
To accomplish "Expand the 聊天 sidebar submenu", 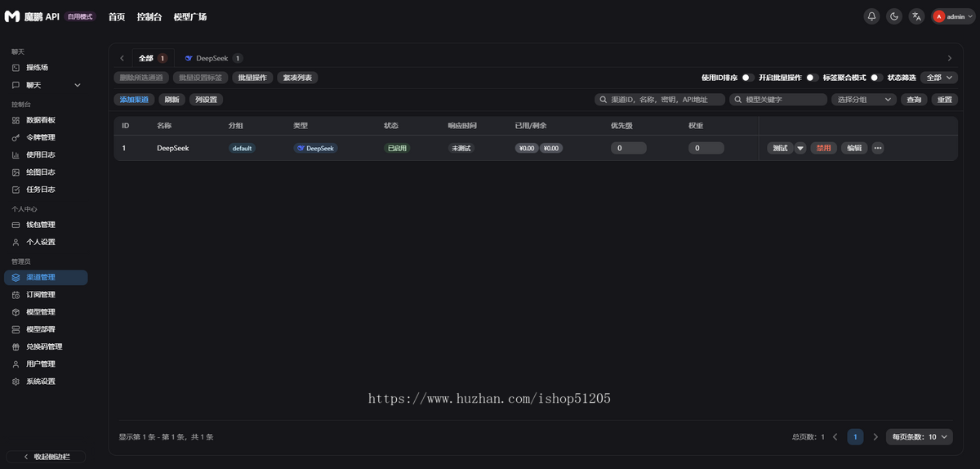I will tap(46, 85).
